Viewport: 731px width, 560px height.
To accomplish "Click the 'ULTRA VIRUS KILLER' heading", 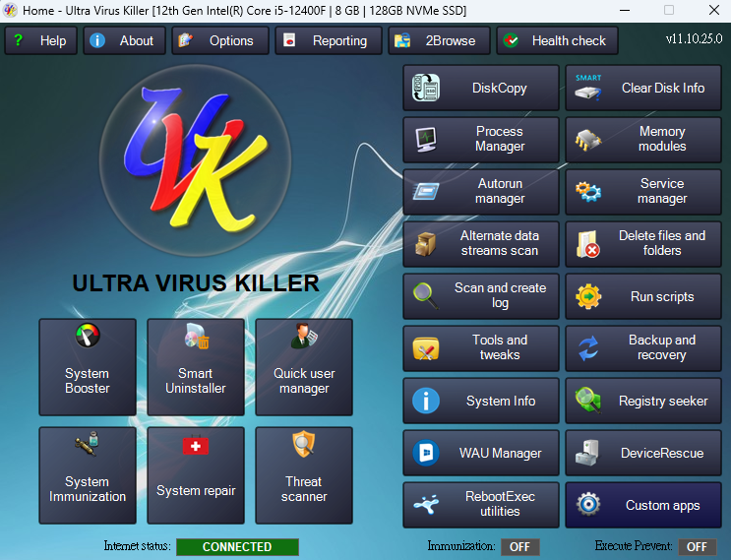I will click(196, 283).
